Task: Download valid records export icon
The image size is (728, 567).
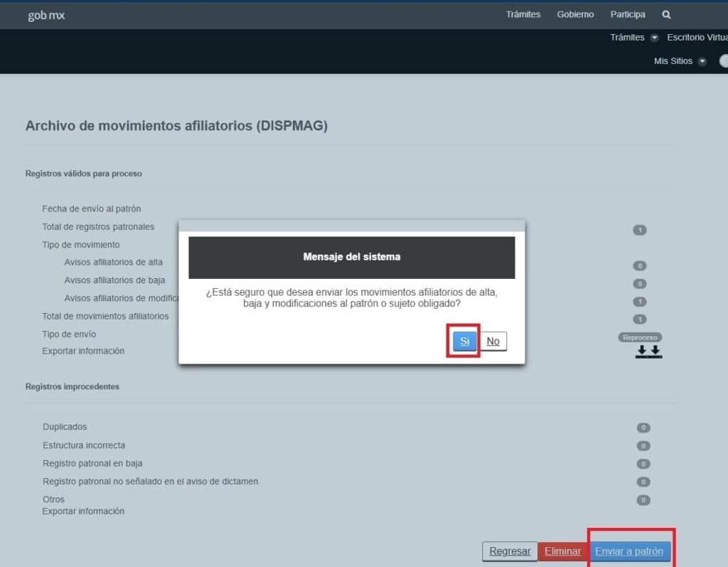Action: 648,352
